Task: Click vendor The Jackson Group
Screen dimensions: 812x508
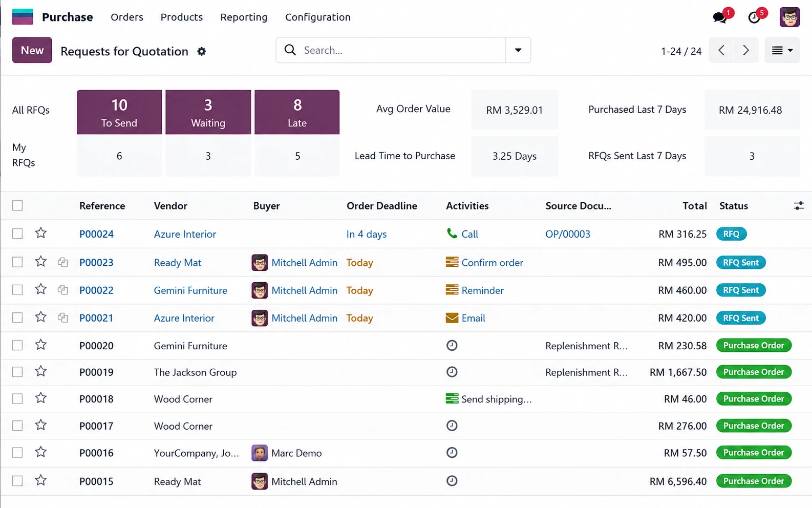Action: (195, 372)
